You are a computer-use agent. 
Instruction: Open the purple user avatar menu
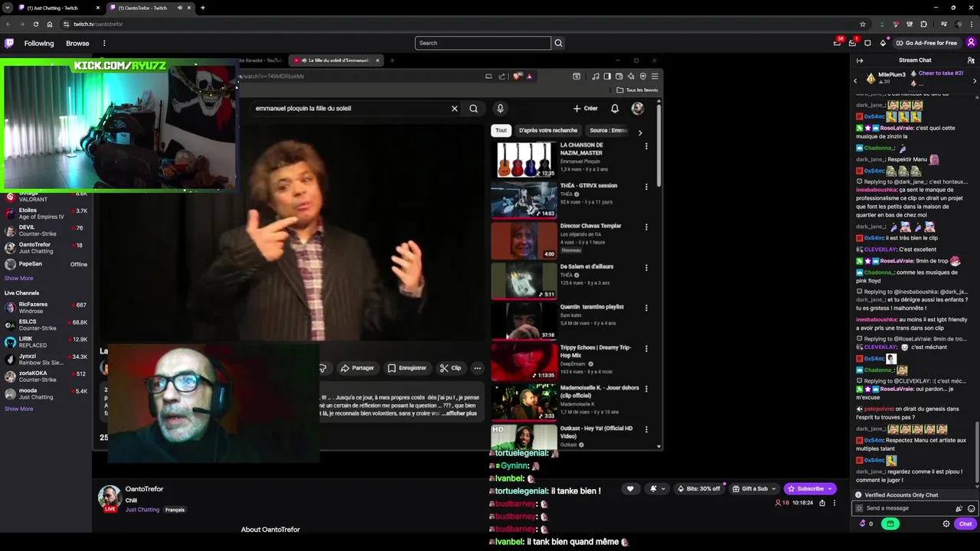(971, 43)
